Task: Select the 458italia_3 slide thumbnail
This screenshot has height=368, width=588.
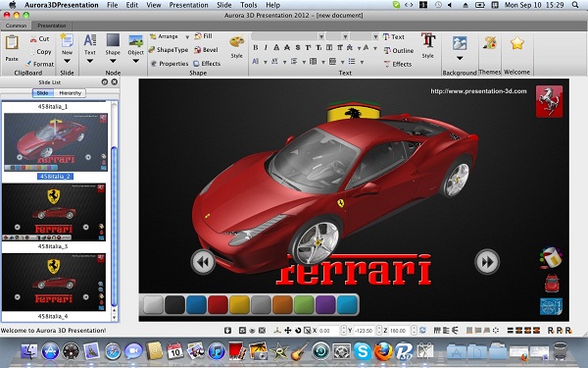Action: (54, 212)
